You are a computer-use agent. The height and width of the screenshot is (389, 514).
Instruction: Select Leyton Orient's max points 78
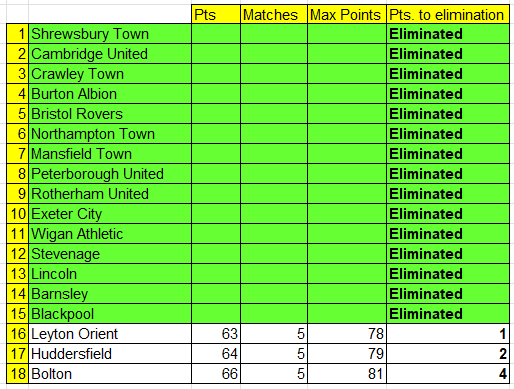347,334
